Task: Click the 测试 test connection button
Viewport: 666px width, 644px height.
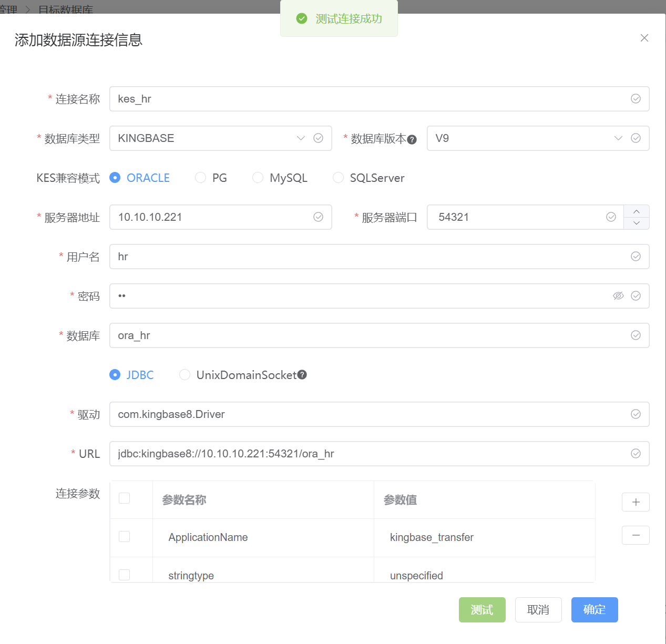Action: pos(482,610)
